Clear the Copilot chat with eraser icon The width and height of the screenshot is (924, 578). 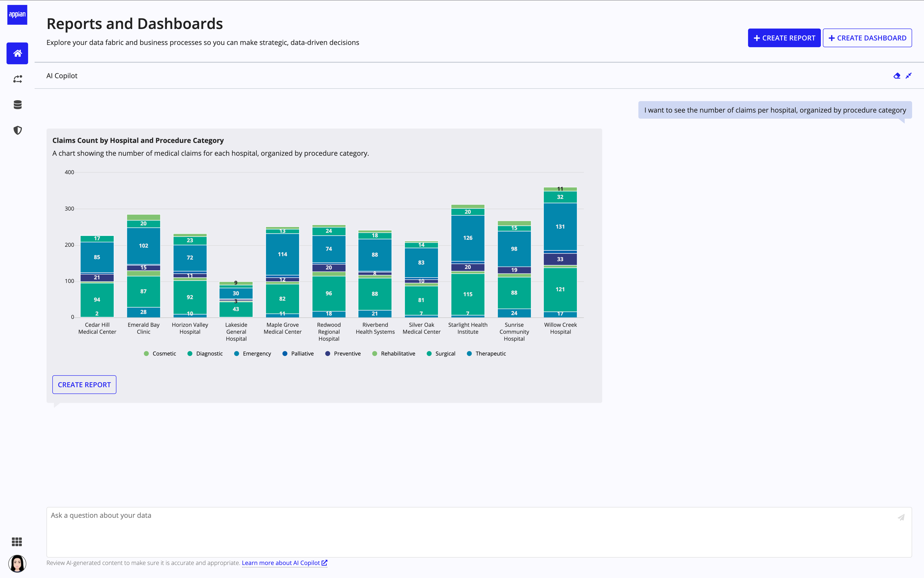(x=897, y=76)
